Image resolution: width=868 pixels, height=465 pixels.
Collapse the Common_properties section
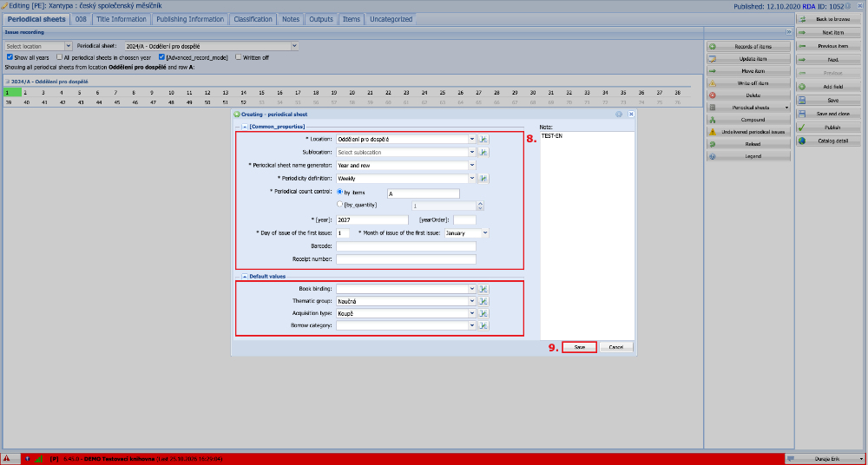click(245, 127)
